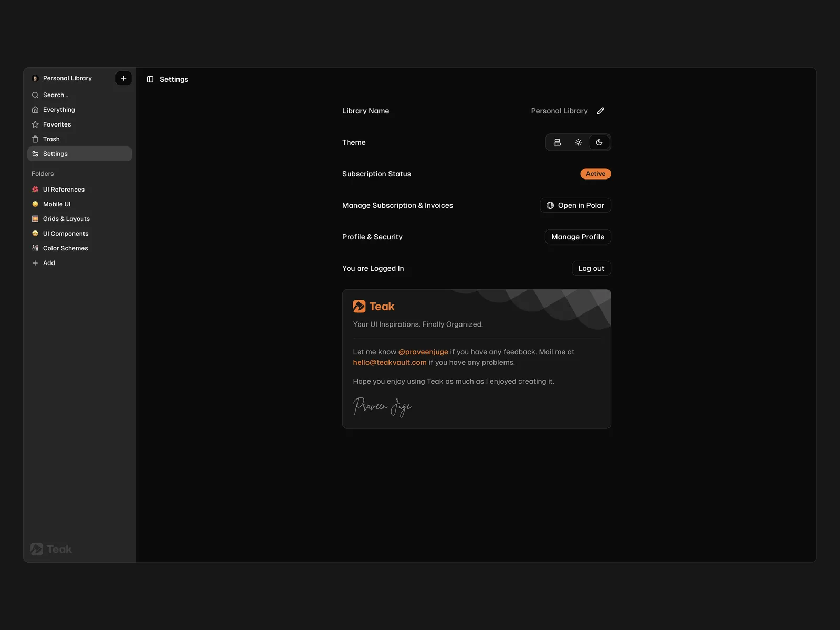The width and height of the screenshot is (840, 630).
Task: Select the dark mode moon option
Action: [x=599, y=142]
